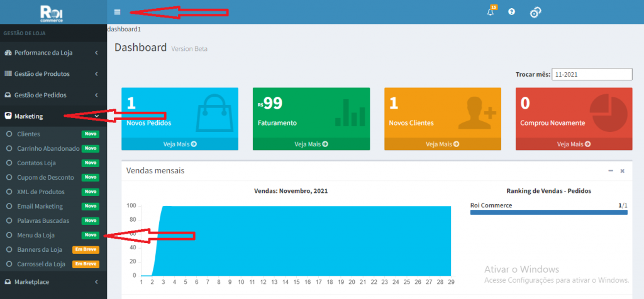Click the add-user icon on Novos Clientes
The width and height of the screenshot is (644, 299).
point(477,112)
